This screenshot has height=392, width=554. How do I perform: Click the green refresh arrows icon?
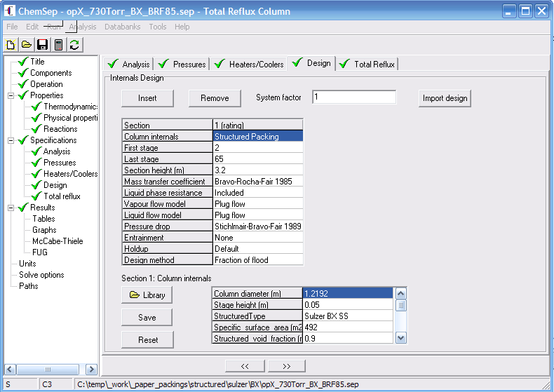click(74, 45)
